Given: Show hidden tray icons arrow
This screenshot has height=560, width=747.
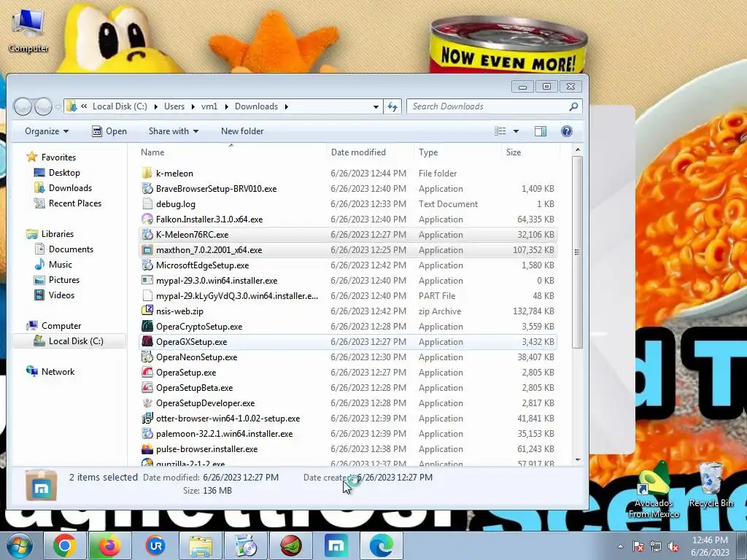Looking at the screenshot, I should (x=620, y=547).
